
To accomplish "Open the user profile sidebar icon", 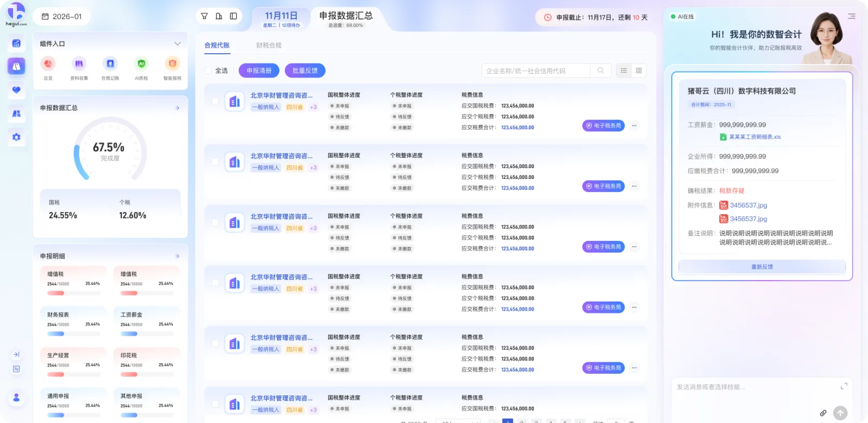I will [x=16, y=398].
